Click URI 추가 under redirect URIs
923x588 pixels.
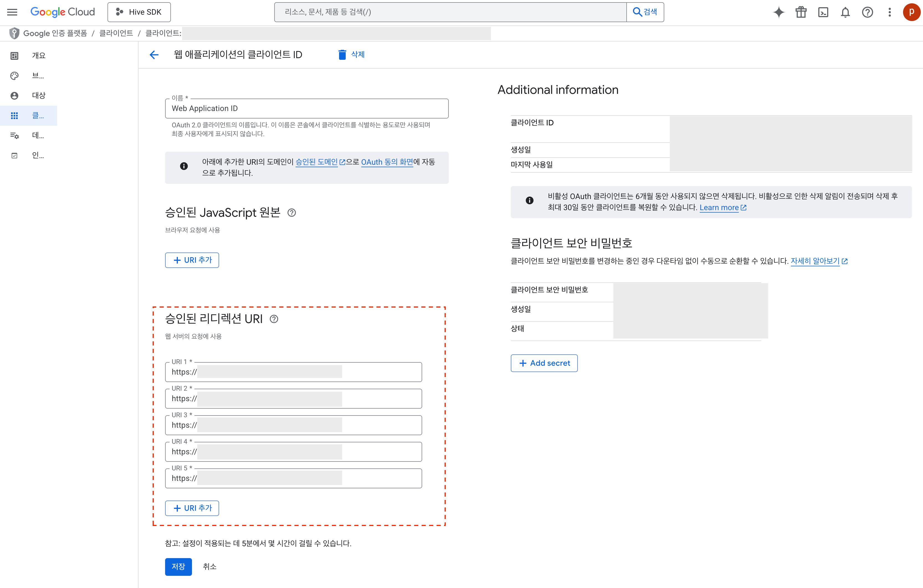pos(192,508)
